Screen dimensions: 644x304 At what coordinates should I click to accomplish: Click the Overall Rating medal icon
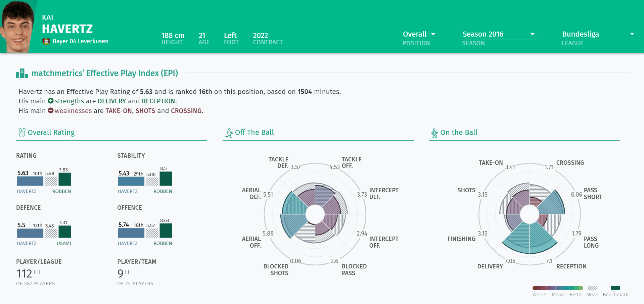click(x=22, y=133)
